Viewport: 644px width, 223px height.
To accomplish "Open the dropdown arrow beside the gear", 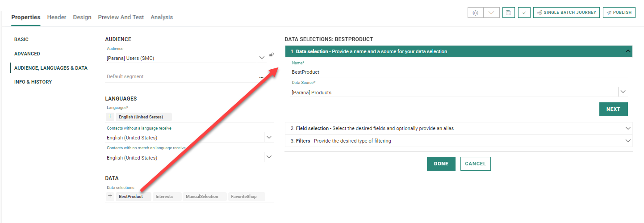I will click(x=491, y=13).
